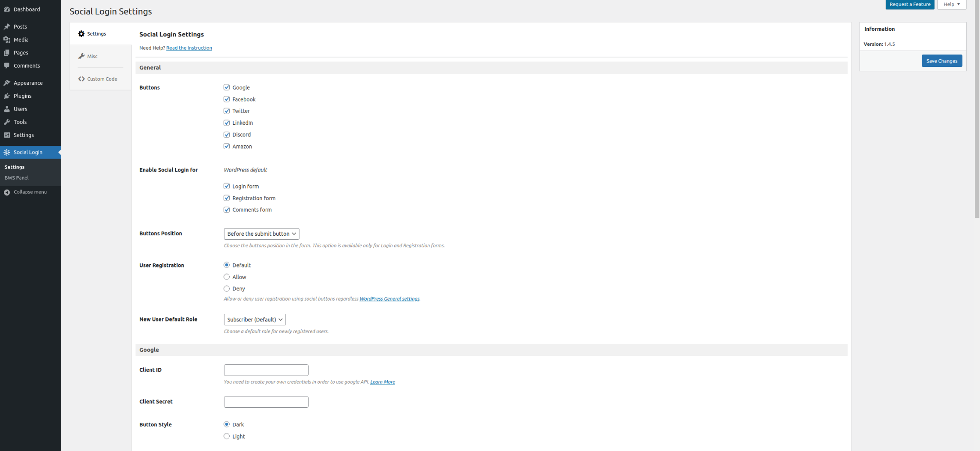Click the Save Changes button
The image size is (980, 451).
point(942,61)
